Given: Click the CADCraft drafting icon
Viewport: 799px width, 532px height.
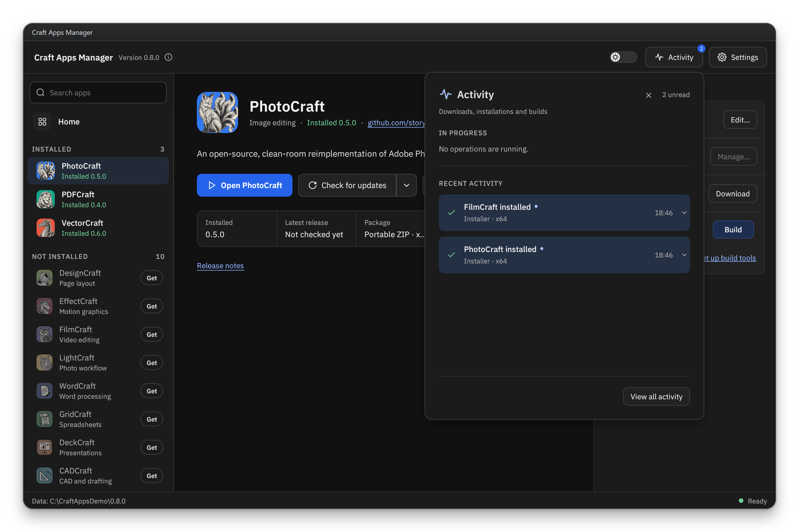Looking at the screenshot, I should (x=45, y=476).
